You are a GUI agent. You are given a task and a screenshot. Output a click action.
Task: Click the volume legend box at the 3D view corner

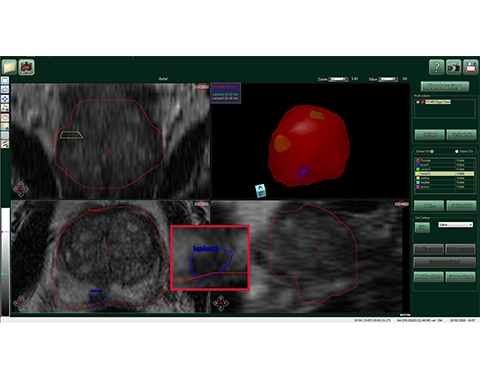226,93
